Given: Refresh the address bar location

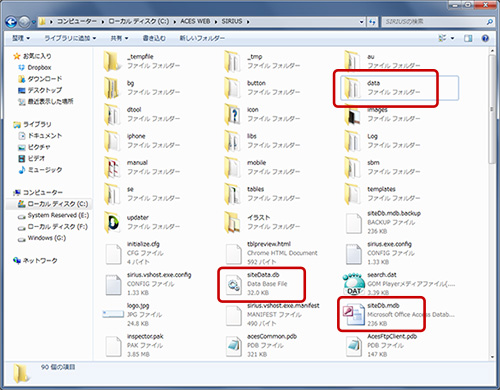Looking at the screenshot, I should click(x=372, y=22).
